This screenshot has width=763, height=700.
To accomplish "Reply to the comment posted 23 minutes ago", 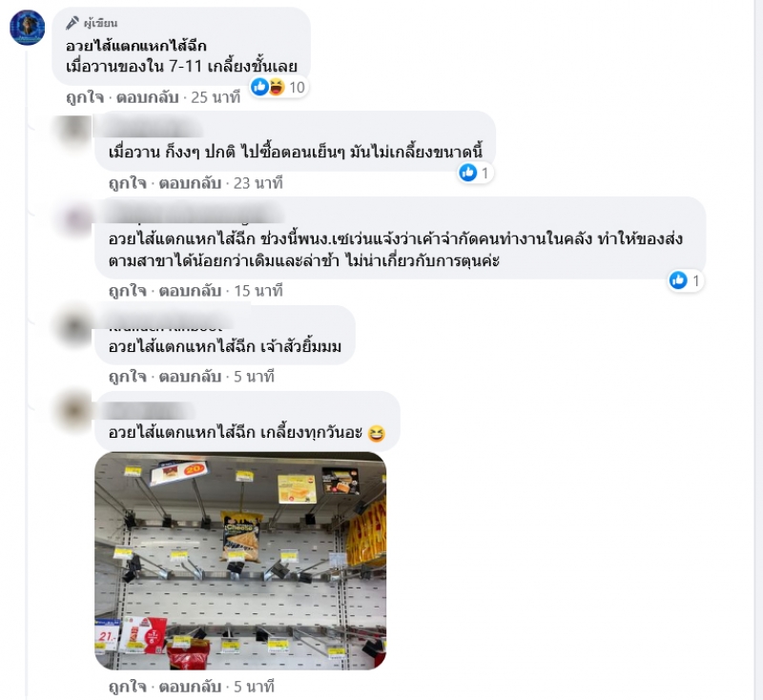I will coord(190,183).
